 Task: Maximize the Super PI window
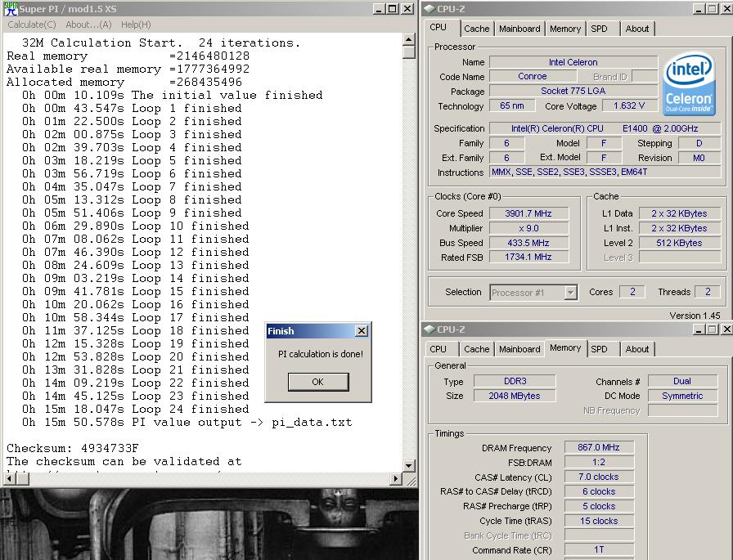393,8
